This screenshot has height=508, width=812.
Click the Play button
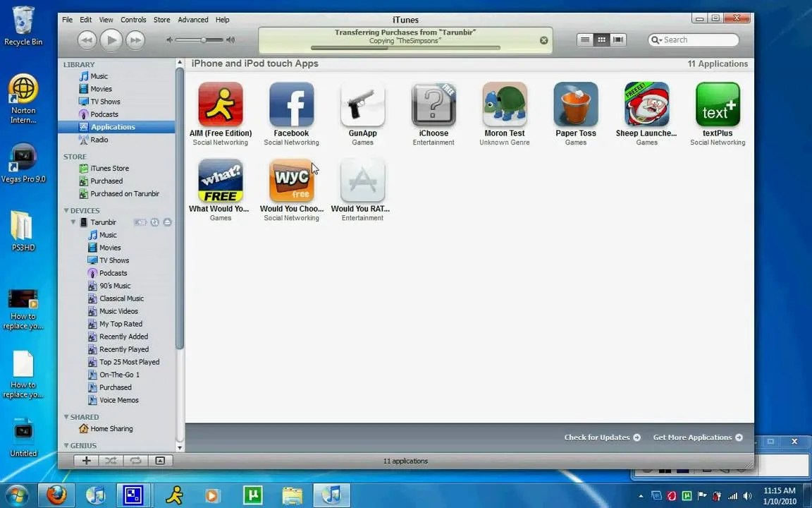pyautogui.click(x=111, y=40)
